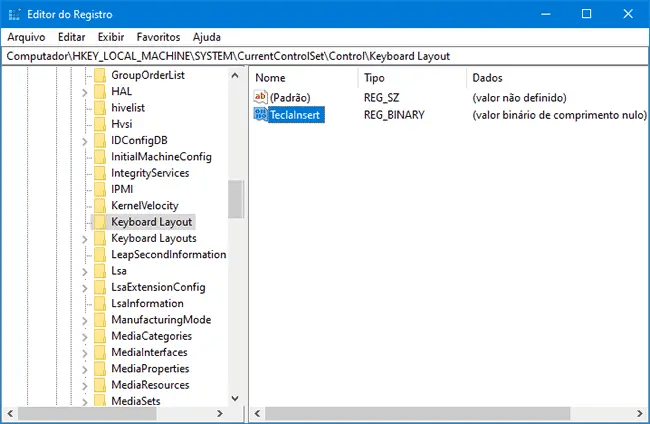Click the Keyboard Layout folder icon

(100, 222)
